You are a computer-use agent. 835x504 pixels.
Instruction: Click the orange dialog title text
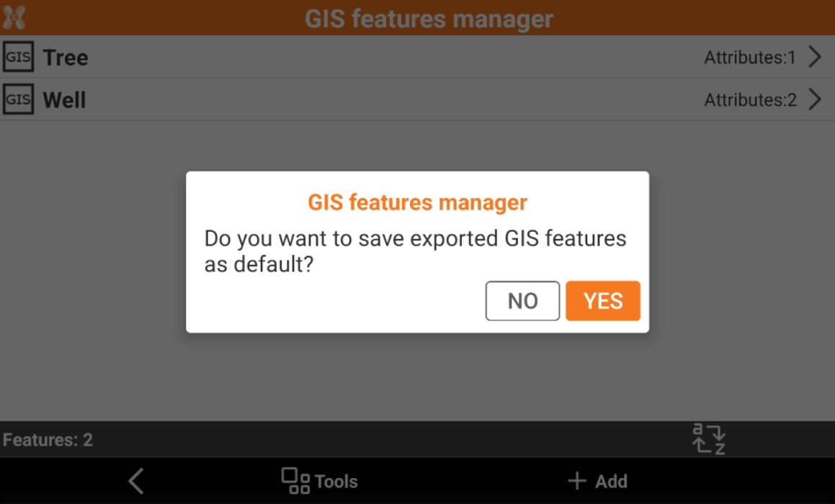coord(417,202)
